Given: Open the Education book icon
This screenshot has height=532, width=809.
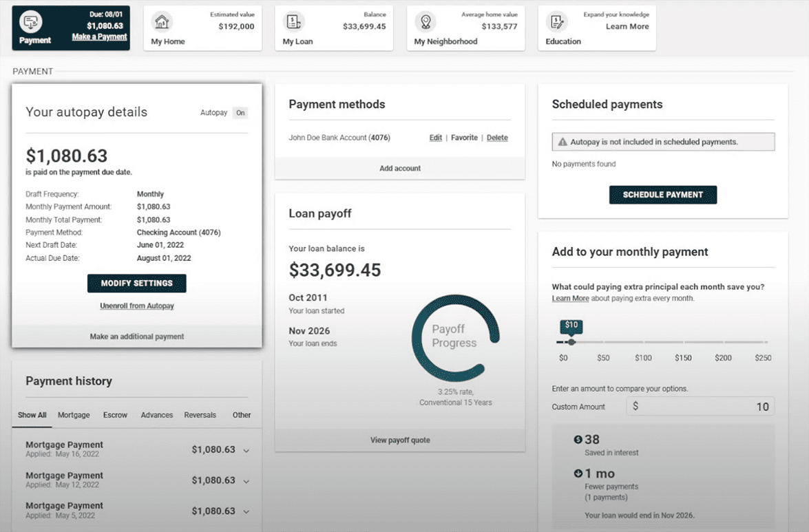Looking at the screenshot, I should coord(556,22).
